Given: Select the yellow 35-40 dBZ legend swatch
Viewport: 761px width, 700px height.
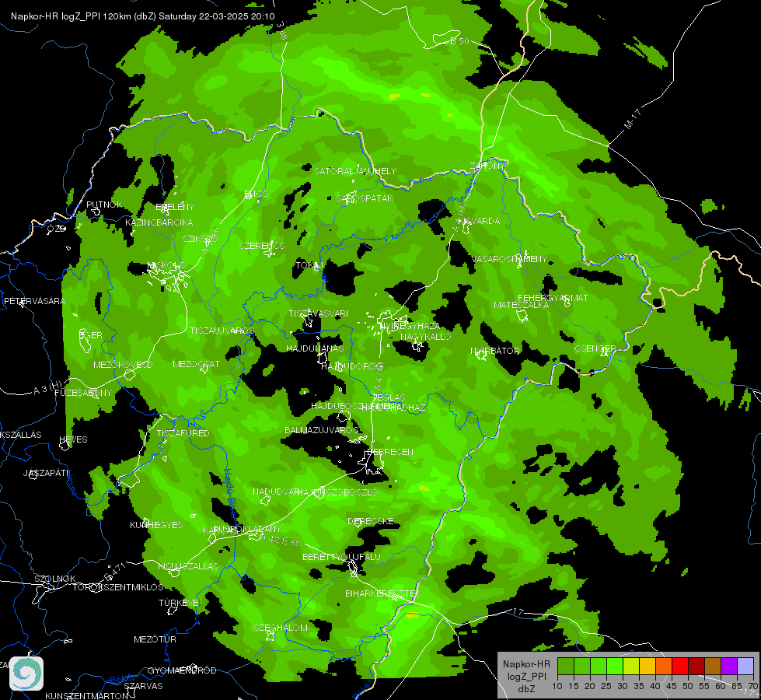Looking at the screenshot, I should [x=648, y=666].
